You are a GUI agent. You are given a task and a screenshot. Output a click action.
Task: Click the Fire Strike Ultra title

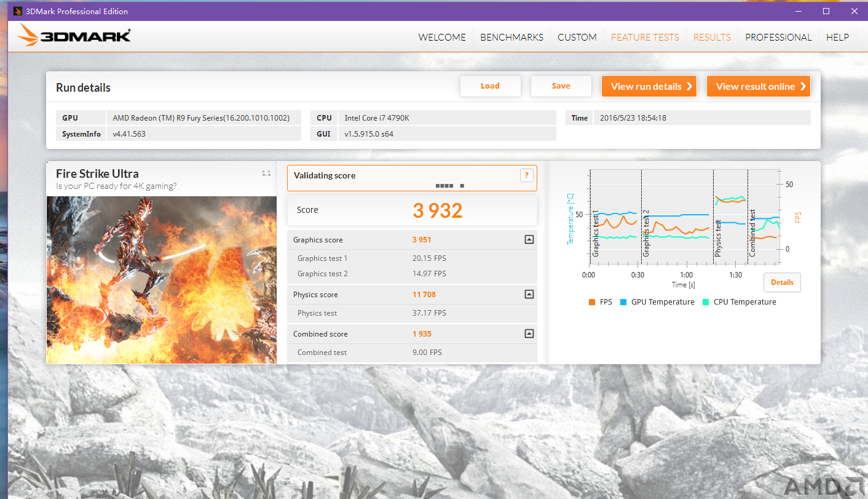[97, 174]
